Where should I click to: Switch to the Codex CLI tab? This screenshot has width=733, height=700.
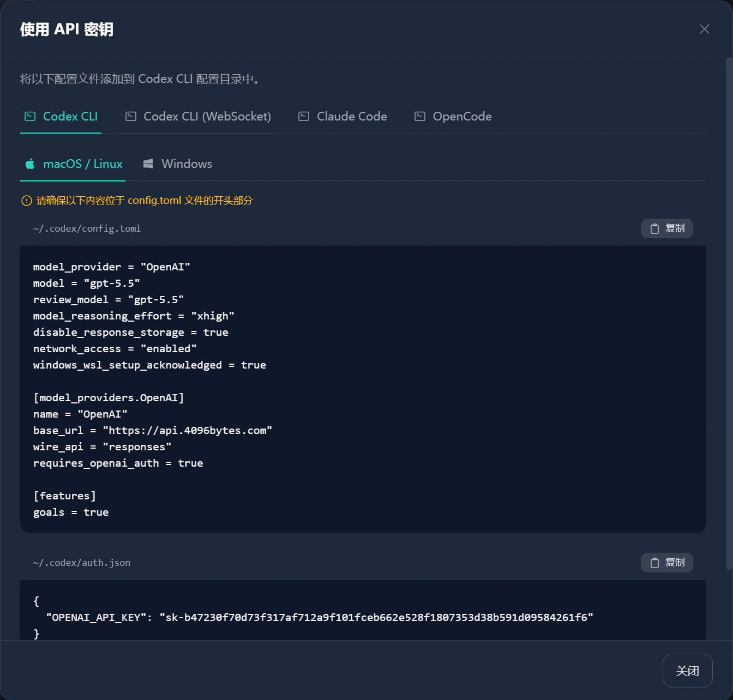coord(61,116)
